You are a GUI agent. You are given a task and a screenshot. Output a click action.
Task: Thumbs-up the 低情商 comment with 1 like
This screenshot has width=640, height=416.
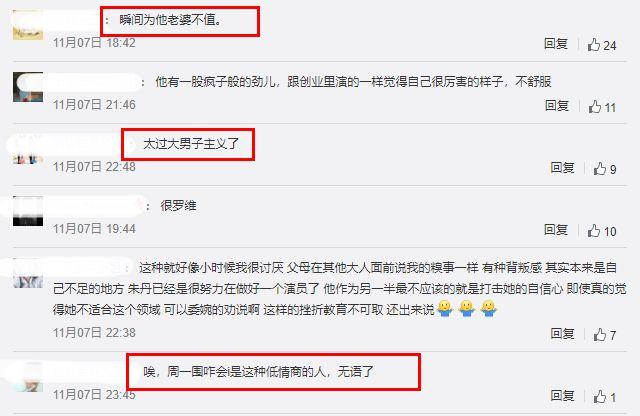pos(604,396)
